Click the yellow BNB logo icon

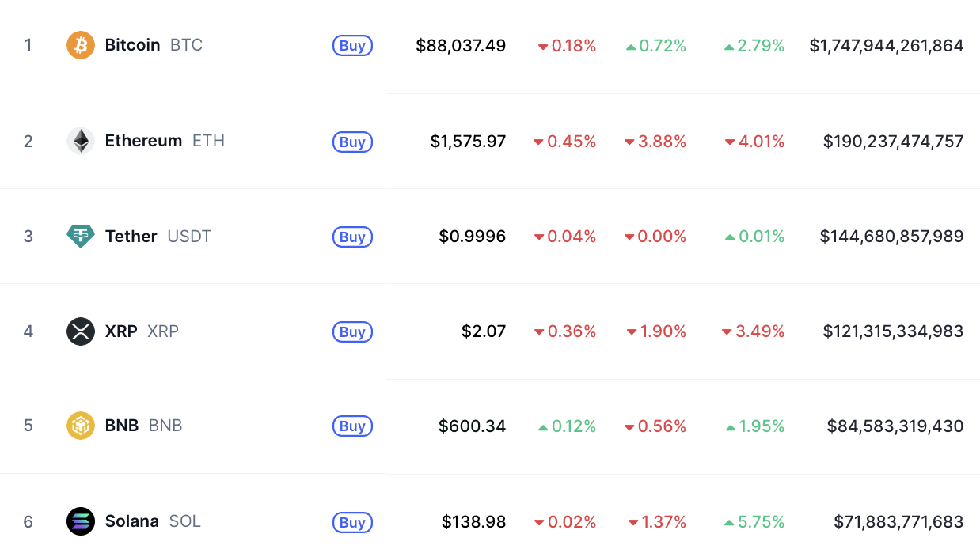(81, 426)
